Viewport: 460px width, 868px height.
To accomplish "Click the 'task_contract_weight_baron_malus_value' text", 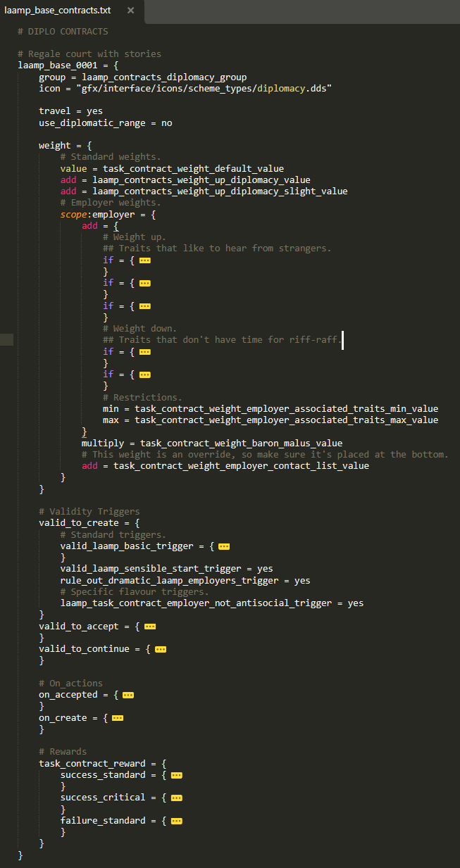I will pos(241,444).
